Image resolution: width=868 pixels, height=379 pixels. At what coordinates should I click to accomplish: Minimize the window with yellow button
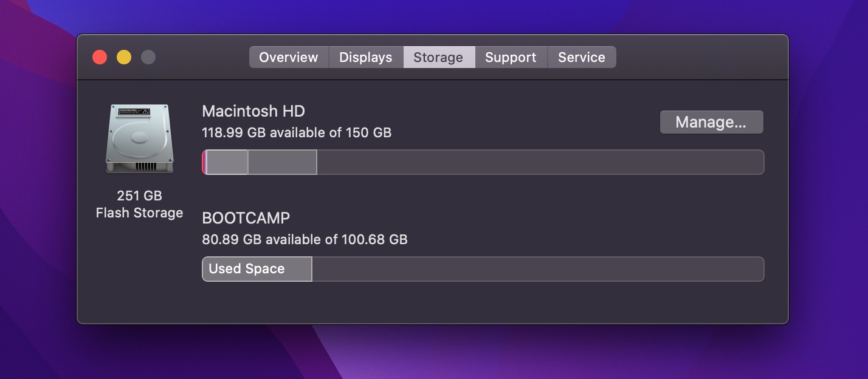point(124,57)
